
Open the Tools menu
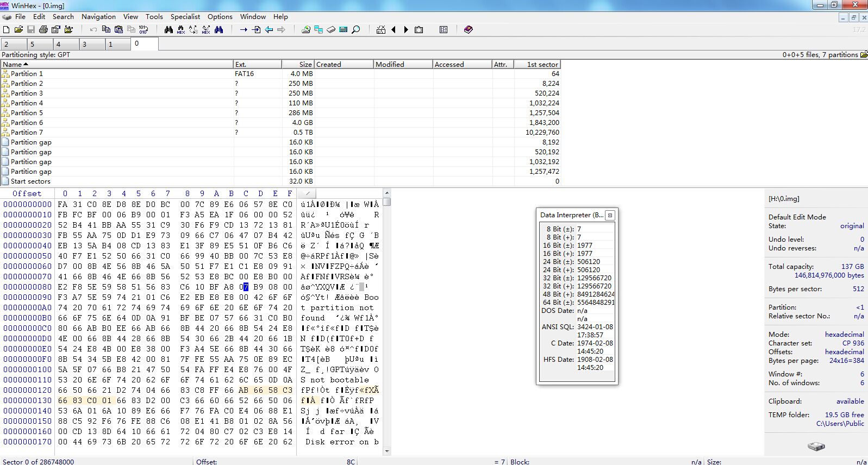(x=154, y=17)
